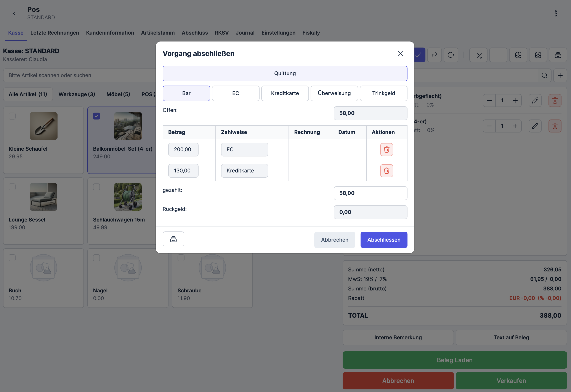571x392 pixels.
Task: Open Zahlweise field showing EC
Action: 244,149
